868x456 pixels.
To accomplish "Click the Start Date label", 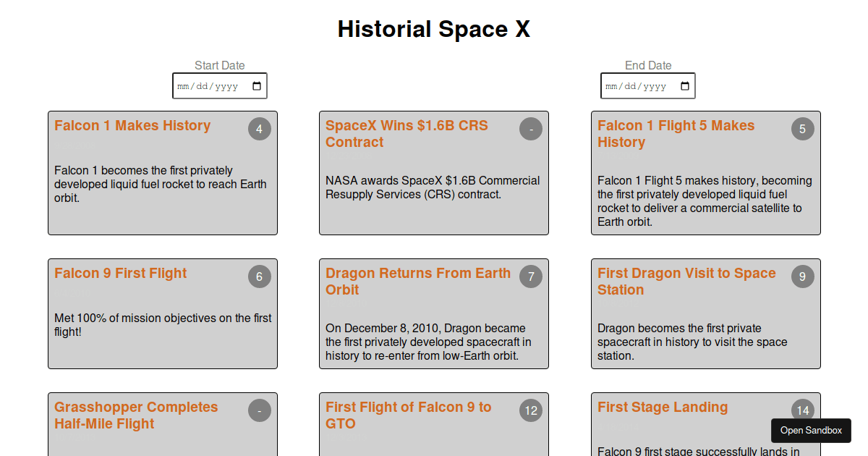I will [220, 65].
